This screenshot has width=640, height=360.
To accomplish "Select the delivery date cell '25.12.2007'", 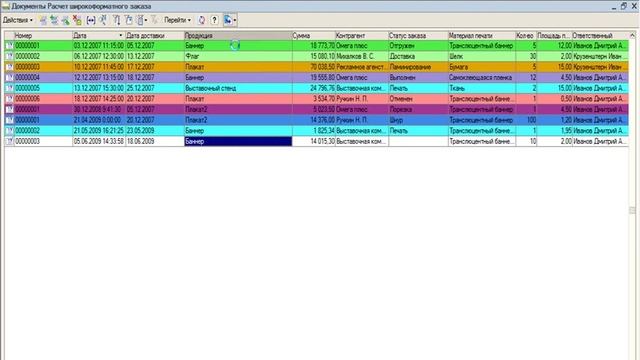I will (x=155, y=88).
